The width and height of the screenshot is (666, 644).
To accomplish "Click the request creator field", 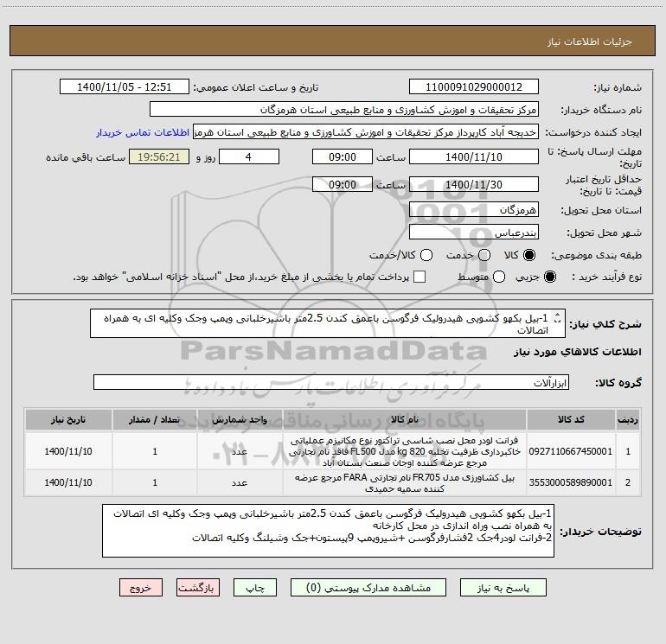I will (x=366, y=132).
